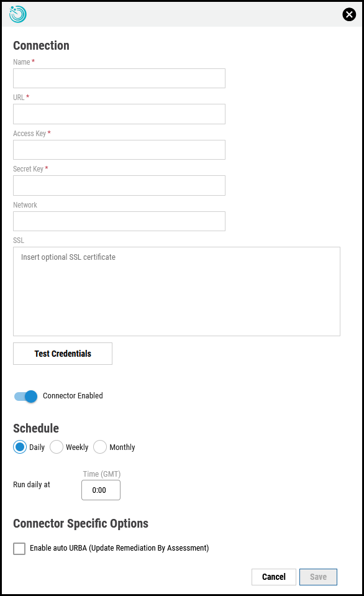364x596 pixels.
Task: Select the Daily schedule radio button
Action: pos(19,447)
